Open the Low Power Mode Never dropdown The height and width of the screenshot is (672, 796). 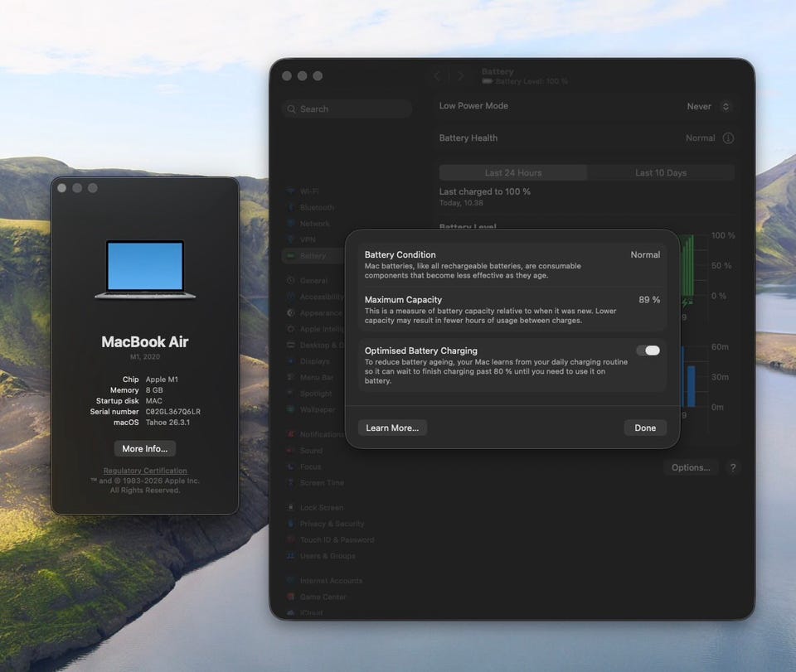click(708, 107)
